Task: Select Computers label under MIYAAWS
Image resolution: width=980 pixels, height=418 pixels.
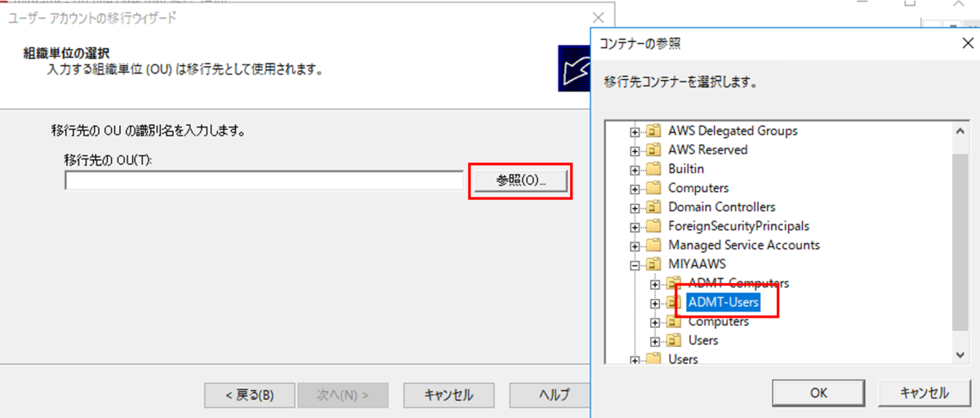Action: pyautogui.click(x=719, y=322)
